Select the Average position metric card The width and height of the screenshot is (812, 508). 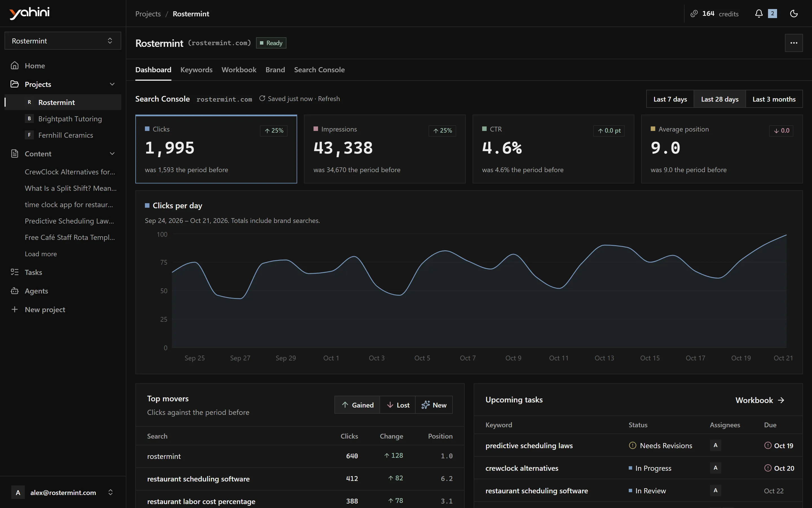[722, 149]
